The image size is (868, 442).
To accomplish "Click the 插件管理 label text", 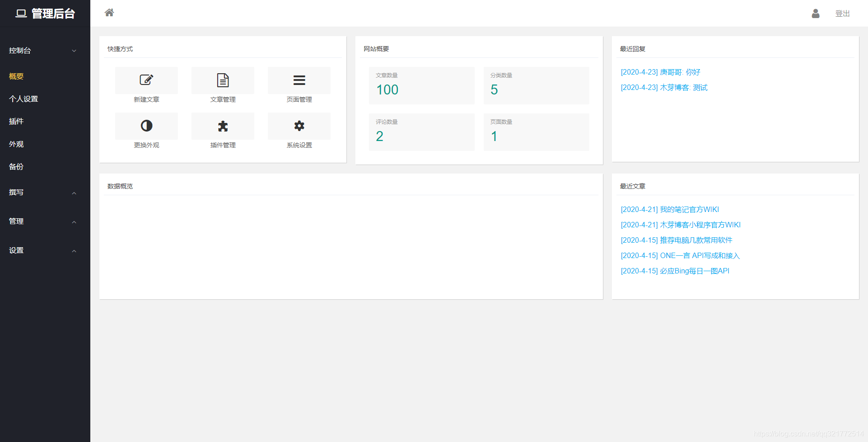I will [223, 145].
